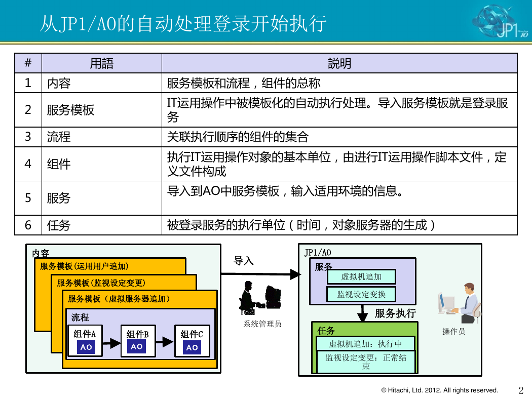Click row number 4 cell
The width and height of the screenshot is (532, 399).
pos(28,164)
